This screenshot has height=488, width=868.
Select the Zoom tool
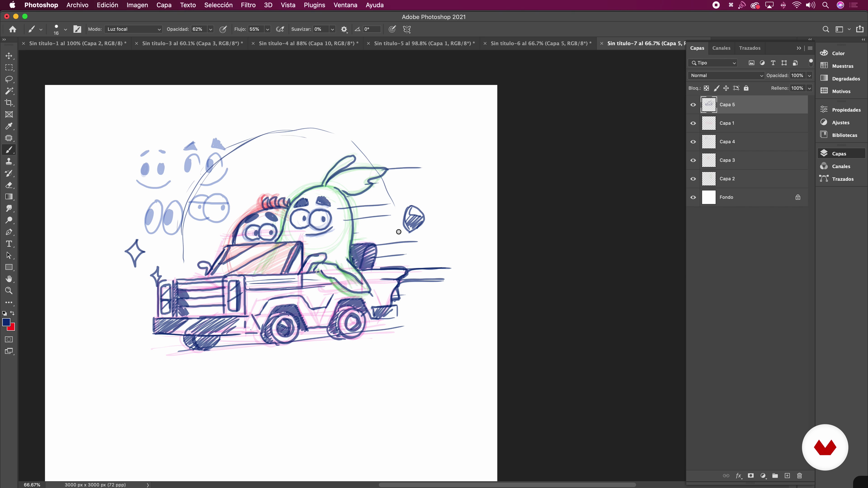(9, 291)
